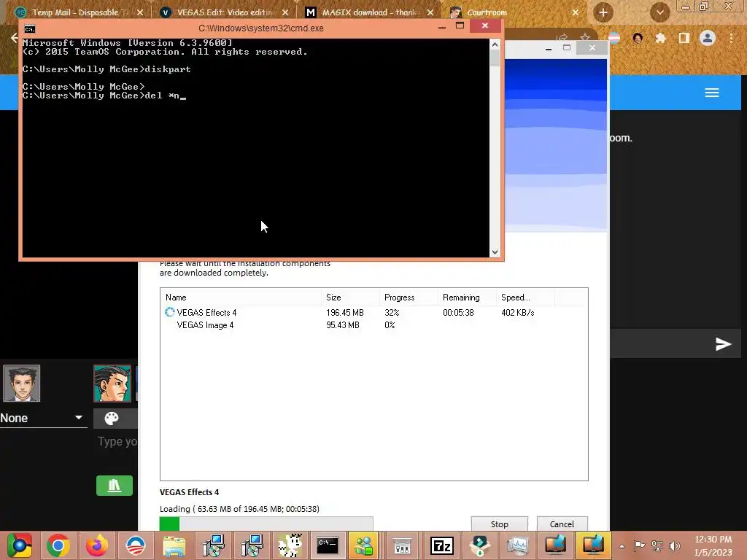Click the cmd.exe window system icon
Viewport: 747px width, 560px height.
[x=29, y=29]
